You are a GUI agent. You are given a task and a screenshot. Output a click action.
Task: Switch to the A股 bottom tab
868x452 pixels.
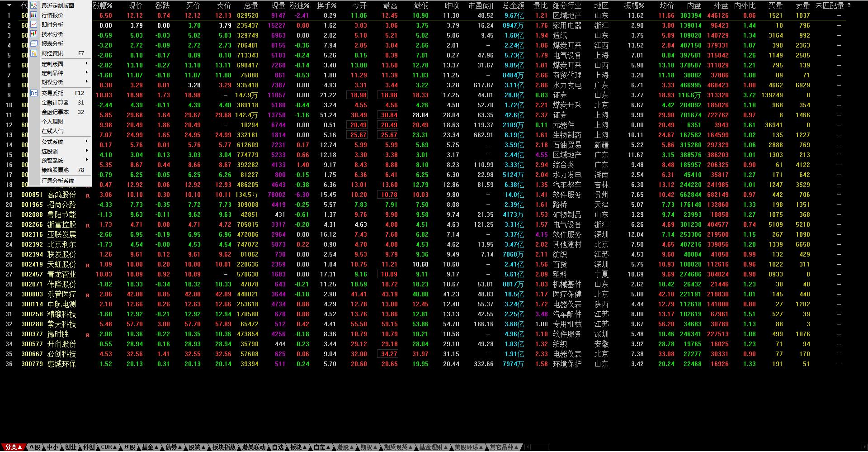tap(36, 447)
